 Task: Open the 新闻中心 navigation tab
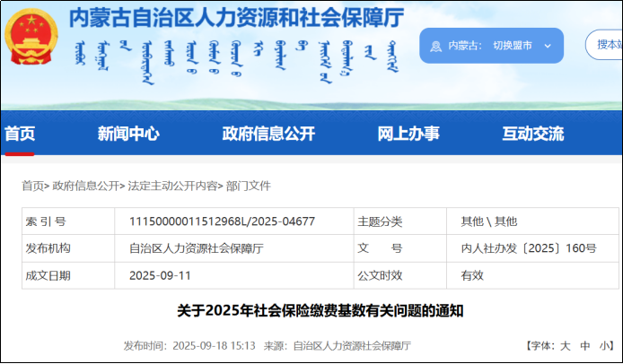coord(128,134)
